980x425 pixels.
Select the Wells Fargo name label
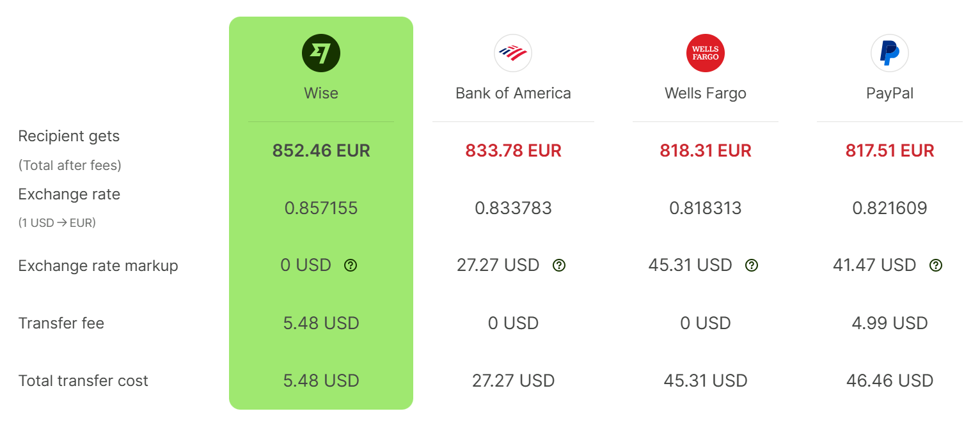click(x=706, y=93)
